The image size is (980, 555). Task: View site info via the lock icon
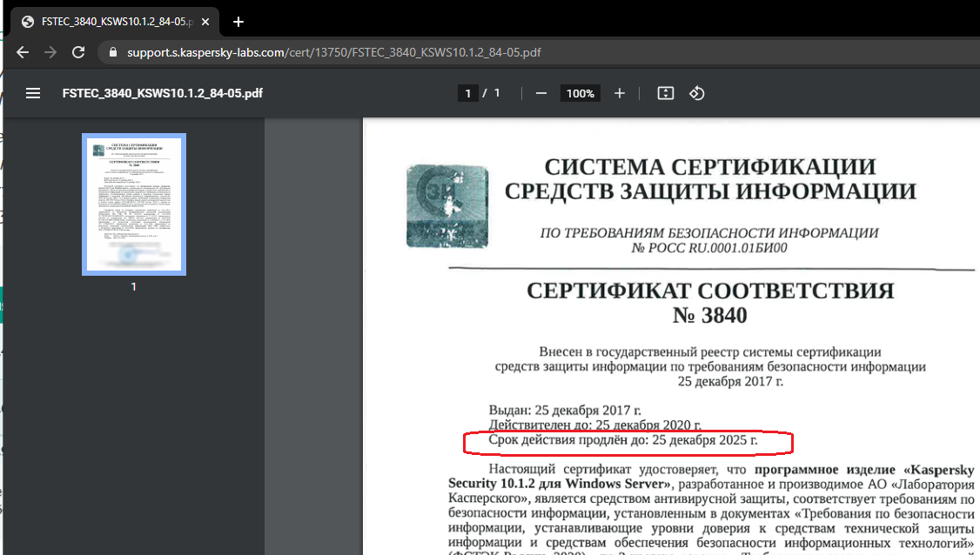(112, 52)
